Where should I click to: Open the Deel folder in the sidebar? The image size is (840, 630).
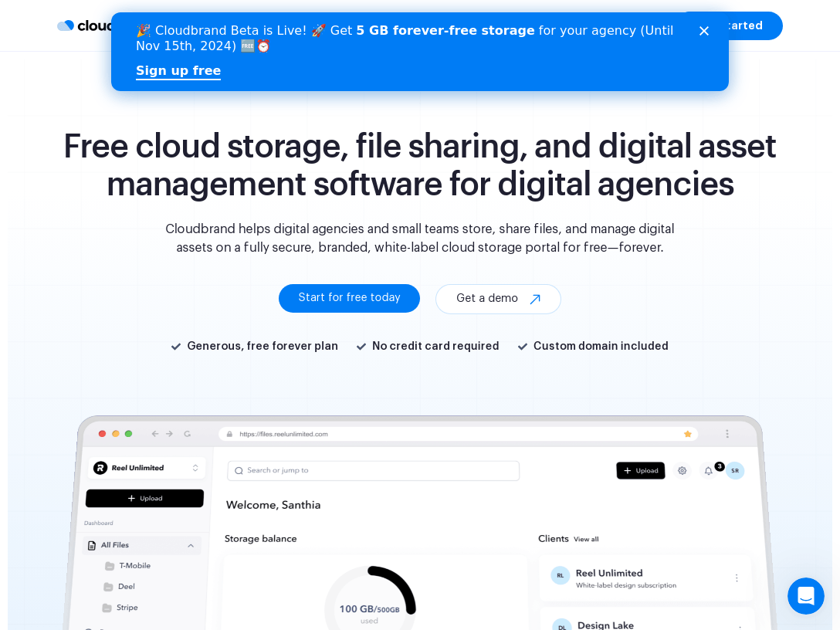click(126, 587)
